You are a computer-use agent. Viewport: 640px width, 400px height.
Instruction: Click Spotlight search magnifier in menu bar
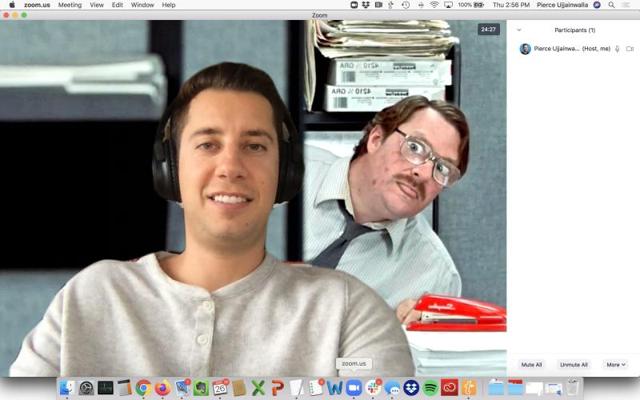tap(611, 5)
